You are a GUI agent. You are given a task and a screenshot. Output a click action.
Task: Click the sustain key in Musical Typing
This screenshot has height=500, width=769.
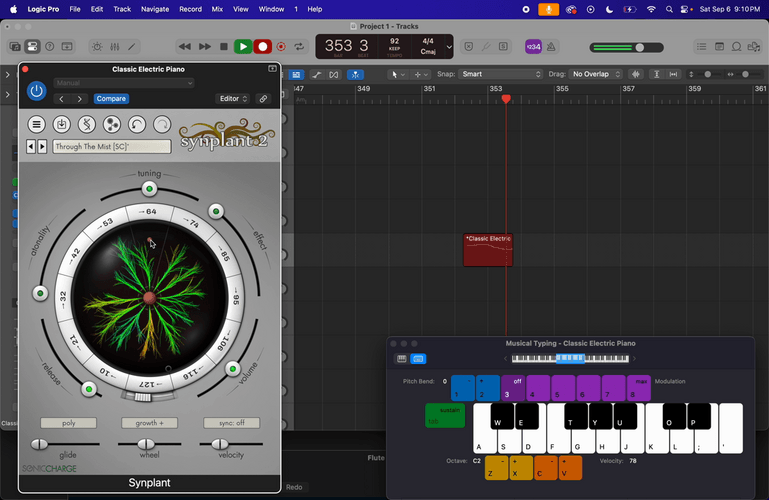coord(445,415)
